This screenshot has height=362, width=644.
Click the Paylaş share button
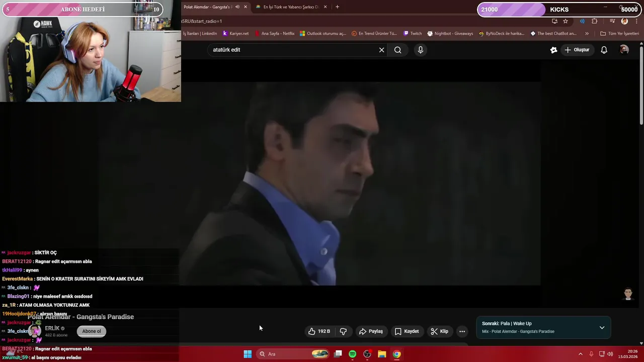(x=371, y=331)
